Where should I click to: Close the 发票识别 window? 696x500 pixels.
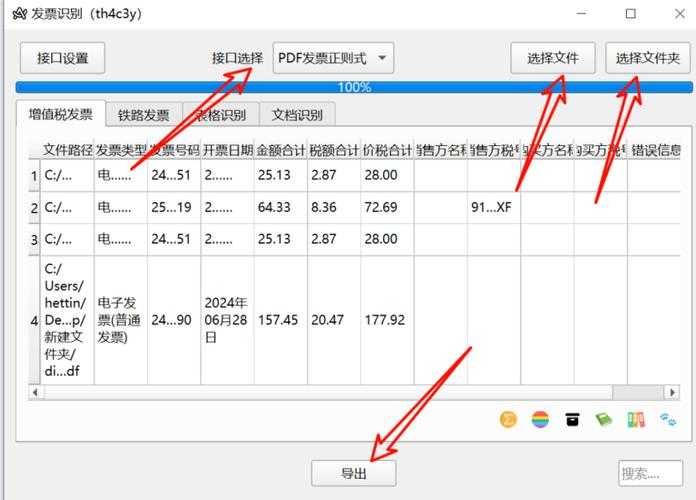coord(680,14)
